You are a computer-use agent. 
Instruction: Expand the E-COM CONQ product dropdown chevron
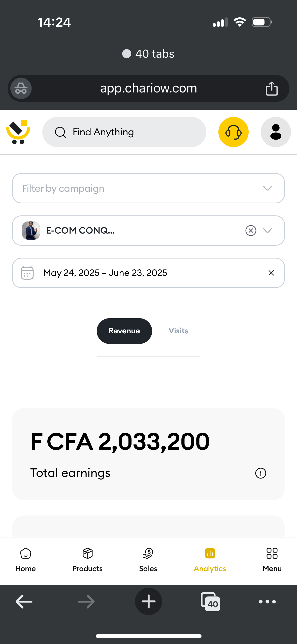[x=267, y=231]
